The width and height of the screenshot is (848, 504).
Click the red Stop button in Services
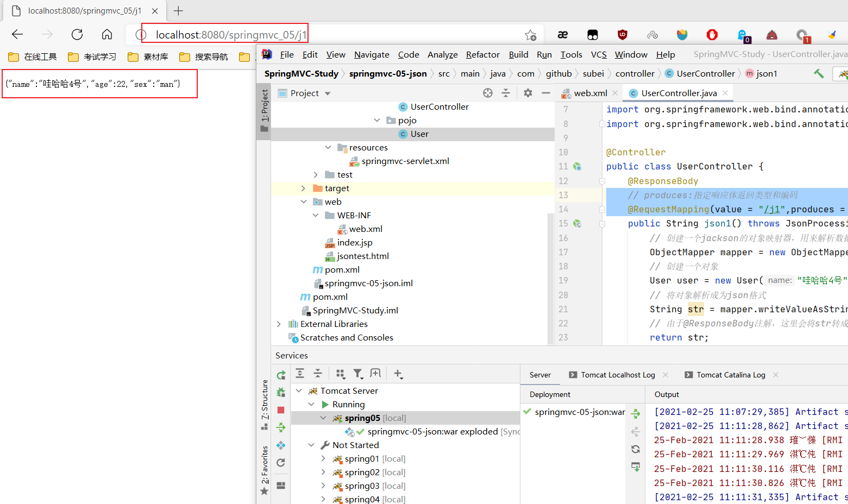point(281,410)
